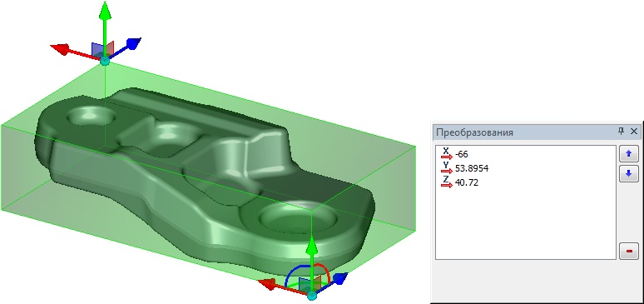The width and height of the screenshot is (644, 304).
Task: Click the blue arrow of top-left gizmo
Action: point(128,45)
